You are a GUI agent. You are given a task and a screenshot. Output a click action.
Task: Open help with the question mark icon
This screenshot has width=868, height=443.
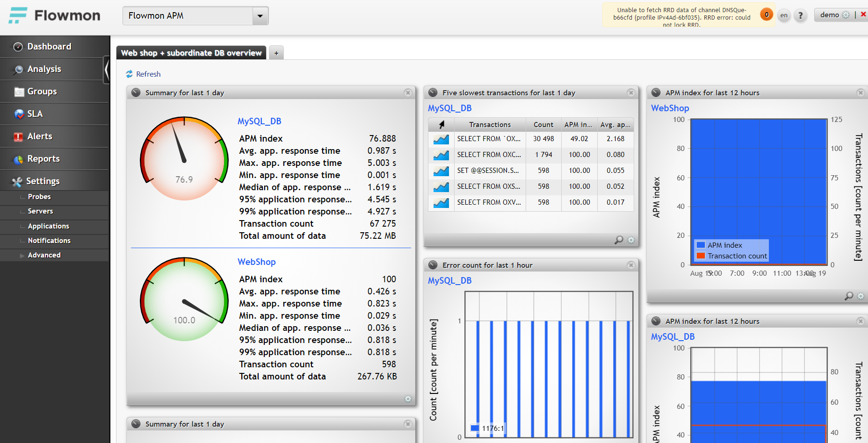[x=800, y=15]
